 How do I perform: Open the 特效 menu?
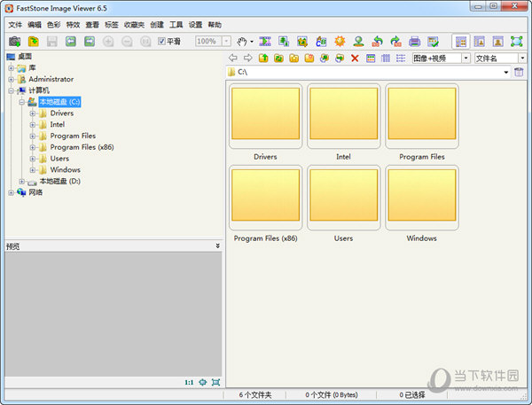point(73,25)
